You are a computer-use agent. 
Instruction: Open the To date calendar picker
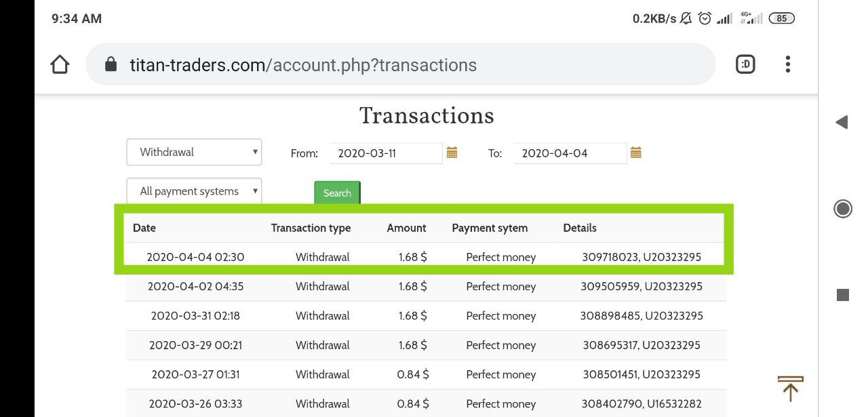[636, 153]
